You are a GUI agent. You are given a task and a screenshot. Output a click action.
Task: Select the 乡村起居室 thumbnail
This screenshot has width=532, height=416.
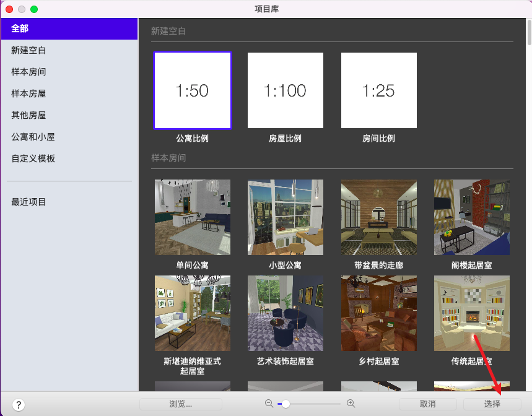pyautogui.click(x=378, y=313)
